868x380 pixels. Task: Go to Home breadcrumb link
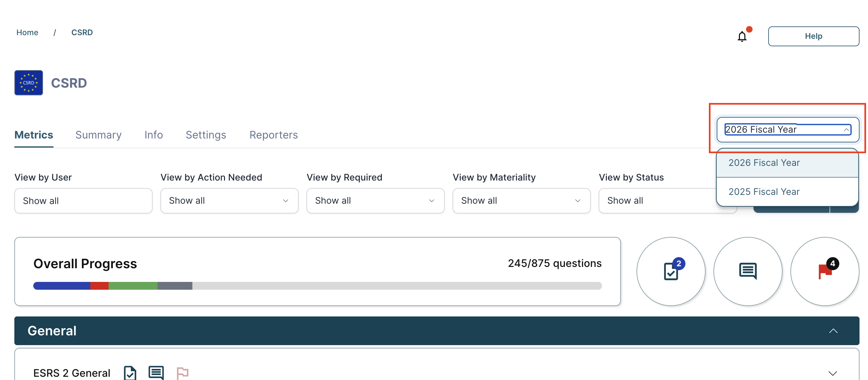tap(27, 32)
